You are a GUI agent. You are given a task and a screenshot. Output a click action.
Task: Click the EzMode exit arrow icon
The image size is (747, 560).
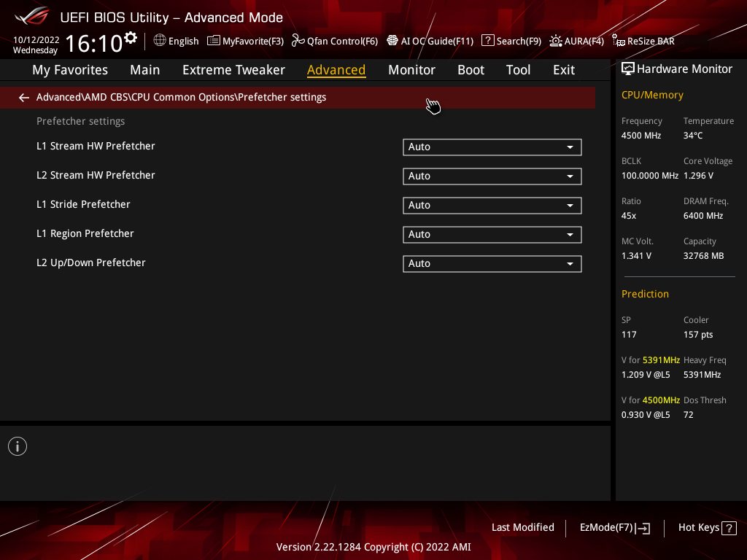point(643,528)
